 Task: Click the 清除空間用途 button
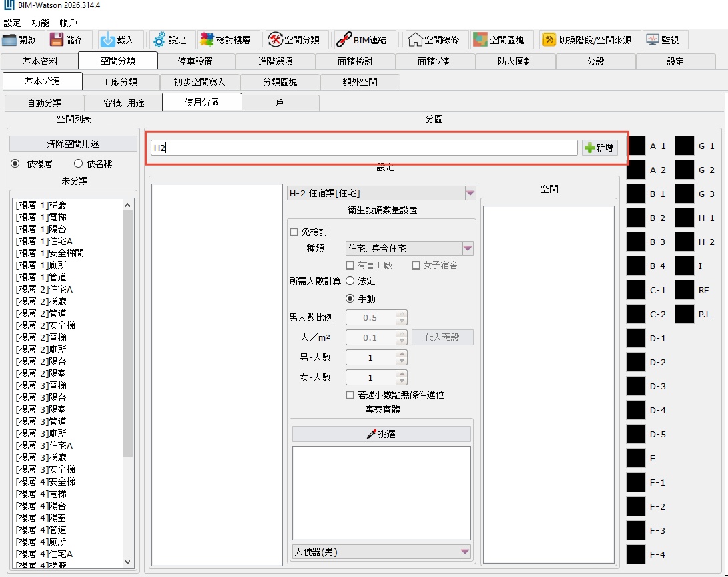73,144
